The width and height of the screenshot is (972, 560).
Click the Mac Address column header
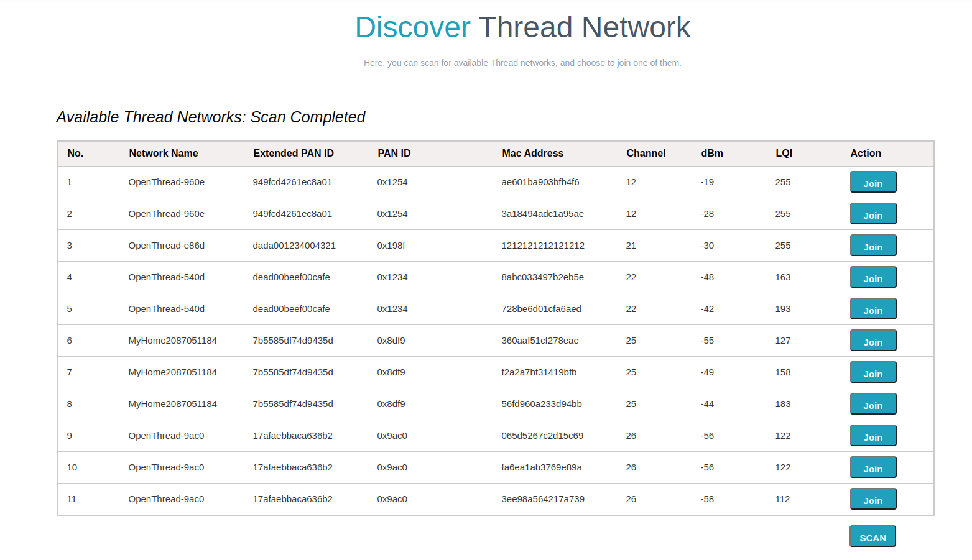533,153
